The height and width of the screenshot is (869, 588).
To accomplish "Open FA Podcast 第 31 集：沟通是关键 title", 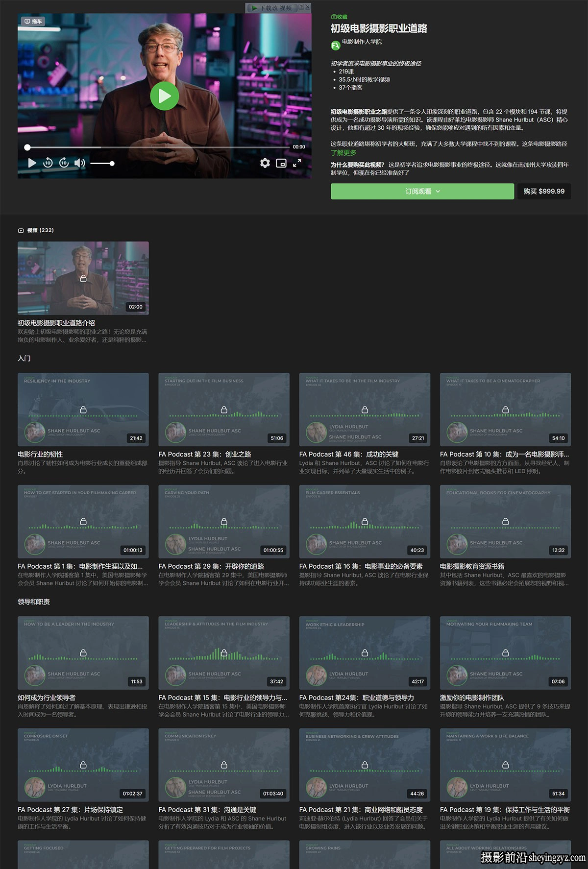I will point(207,810).
